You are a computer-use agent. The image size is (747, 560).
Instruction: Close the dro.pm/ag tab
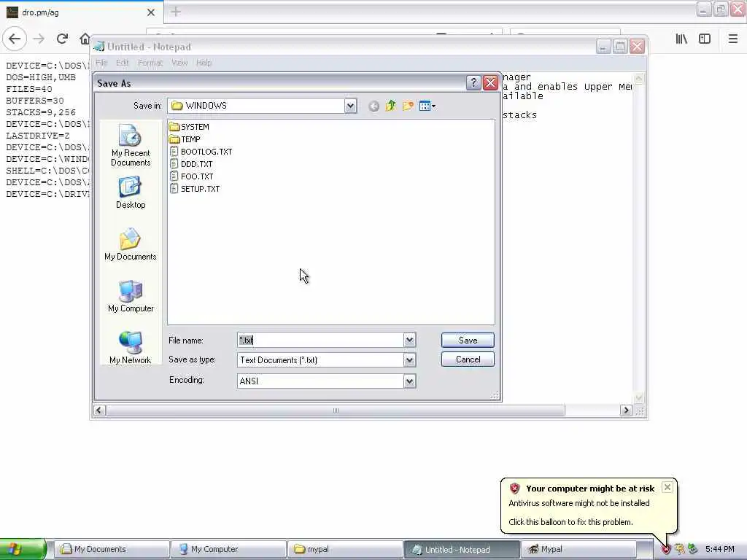point(151,12)
